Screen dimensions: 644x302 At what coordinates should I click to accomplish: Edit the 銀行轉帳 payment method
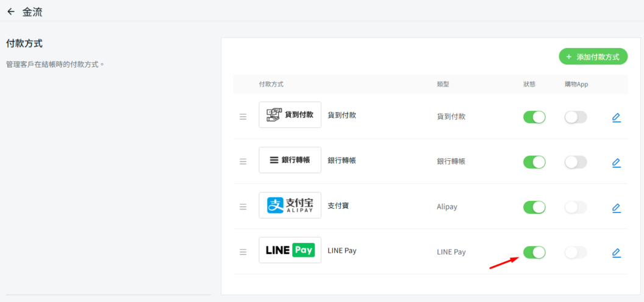tap(616, 163)
